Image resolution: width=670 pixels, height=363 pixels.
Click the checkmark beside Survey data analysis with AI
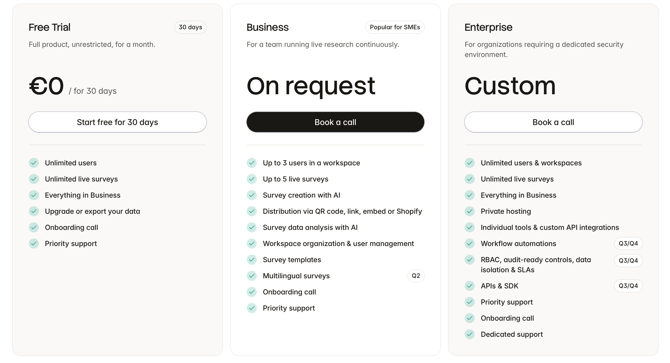252,228
